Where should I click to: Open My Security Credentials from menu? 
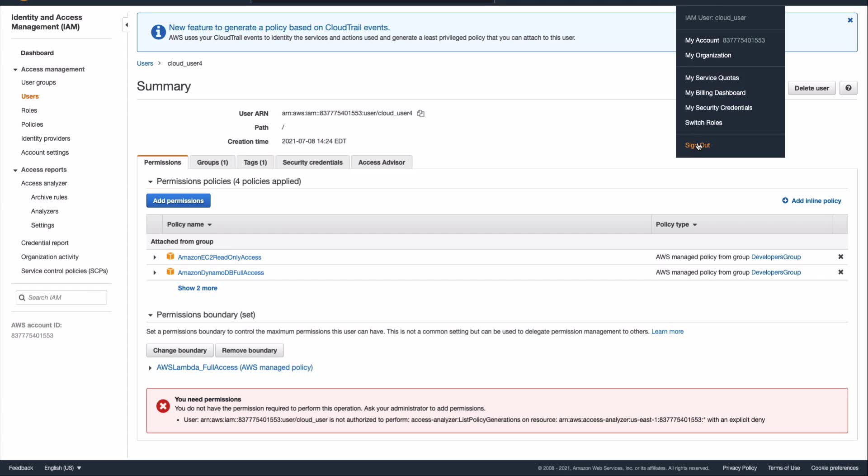(x=718, y=108)
